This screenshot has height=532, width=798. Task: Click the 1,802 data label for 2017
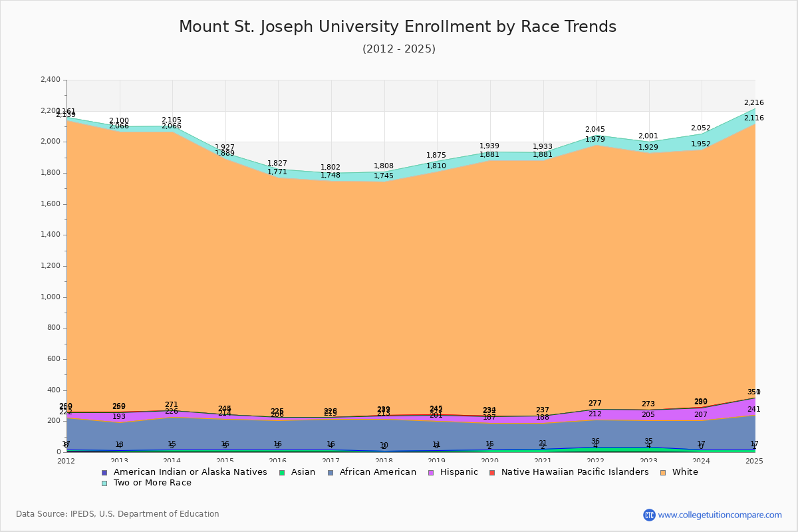tap(331, 168)
